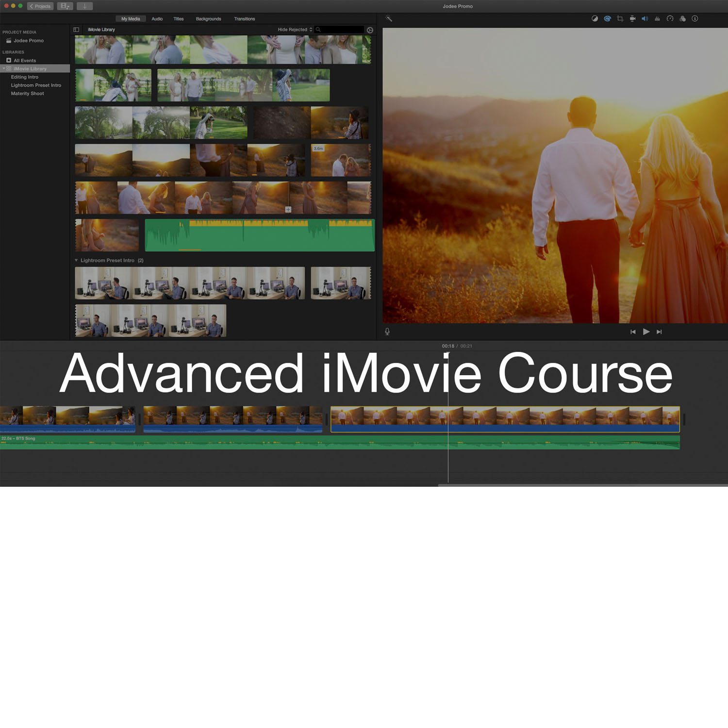728x728 pixels.
Task: Skip to next clip in viewer
Action: point(659,332)
